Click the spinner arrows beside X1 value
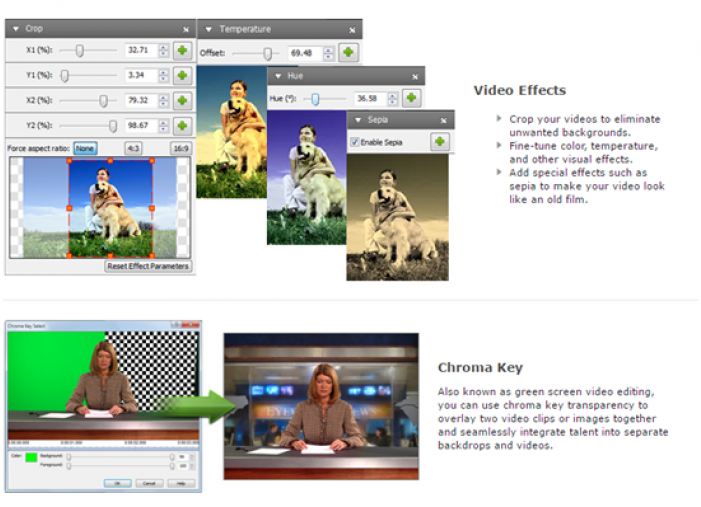 [164, 50]
